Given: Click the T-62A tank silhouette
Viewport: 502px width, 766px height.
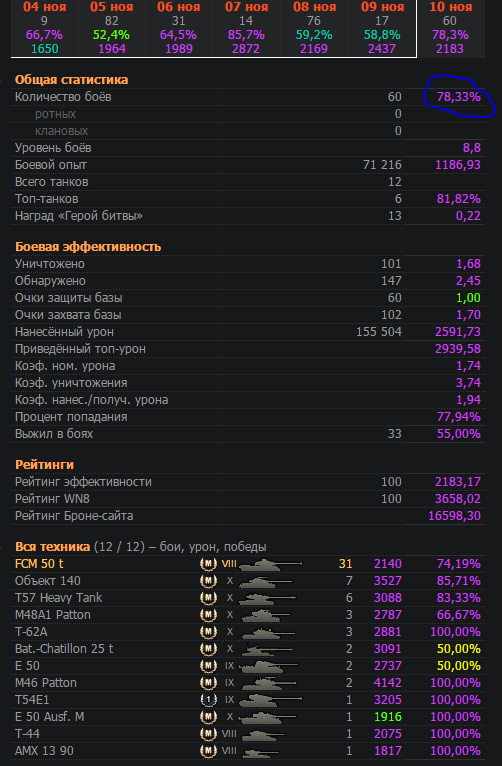Looking at the screenshot, I should coord(268,633).
